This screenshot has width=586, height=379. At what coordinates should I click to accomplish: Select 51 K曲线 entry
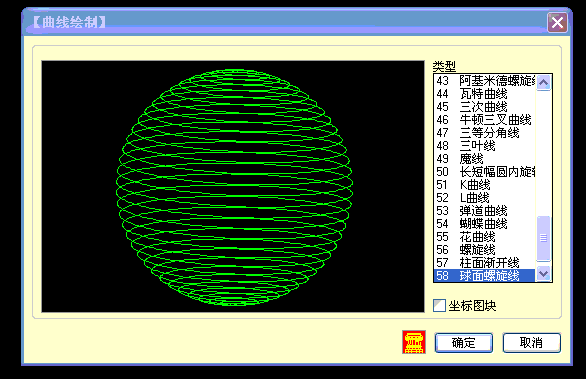(485, 185)
